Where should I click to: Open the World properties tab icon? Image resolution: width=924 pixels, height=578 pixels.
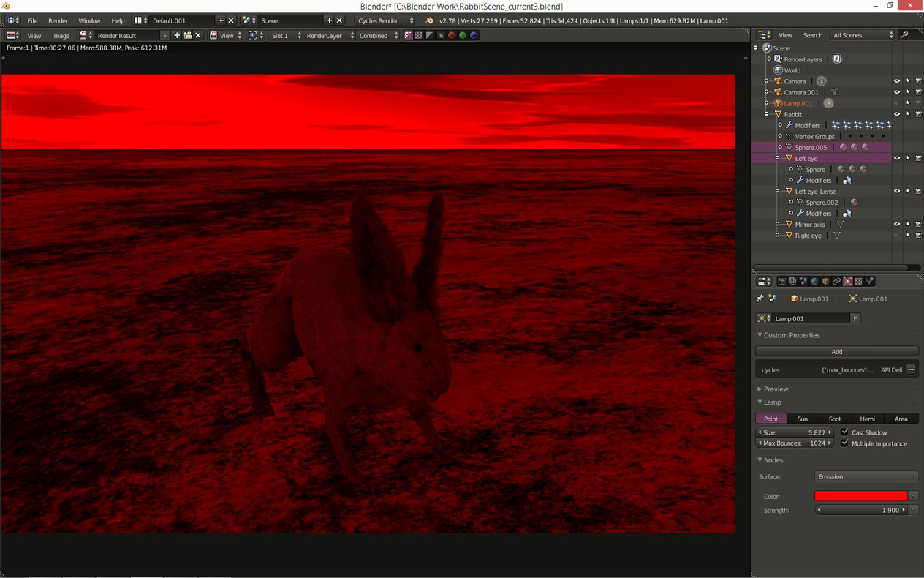click(814, 282)
